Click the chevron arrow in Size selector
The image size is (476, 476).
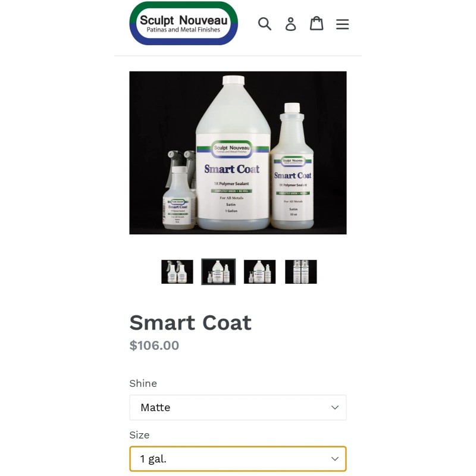[x=335, y=459]
